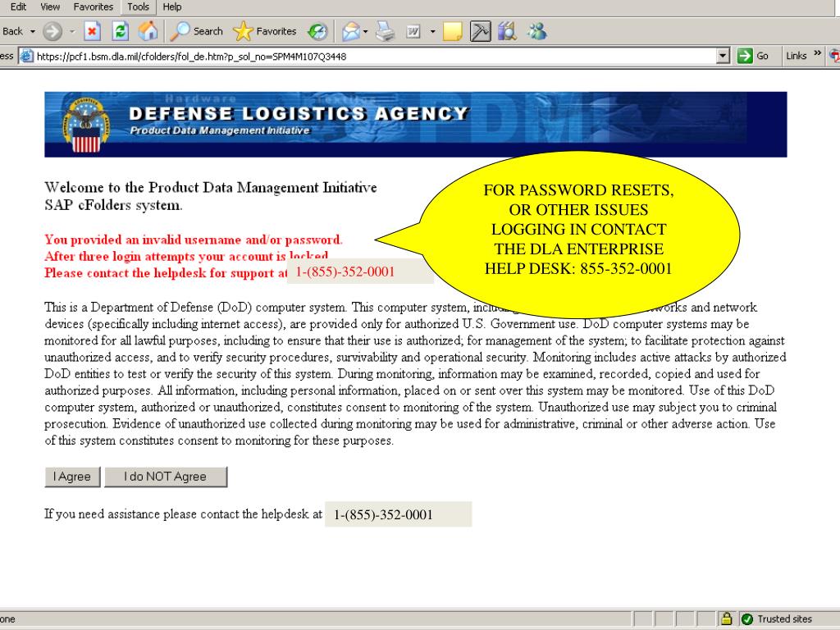
Task: Click the page icon in address bar
Action: click(x=27, y=56)
